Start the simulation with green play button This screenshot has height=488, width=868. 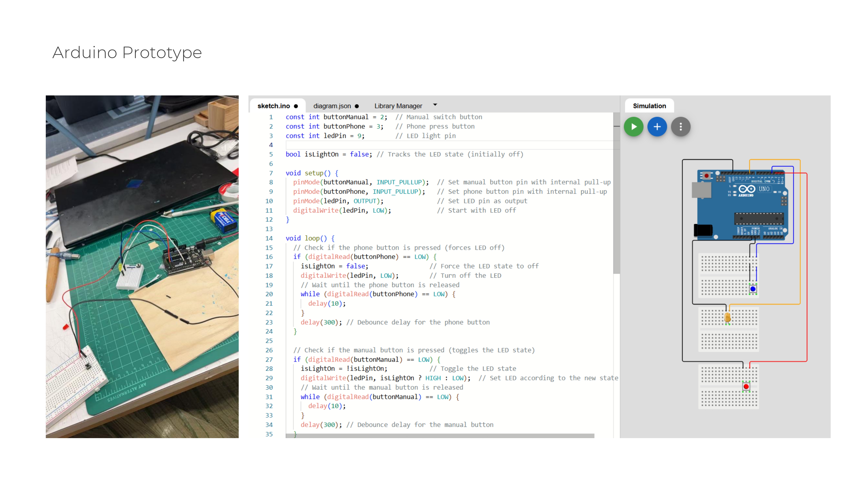[633, 127]
